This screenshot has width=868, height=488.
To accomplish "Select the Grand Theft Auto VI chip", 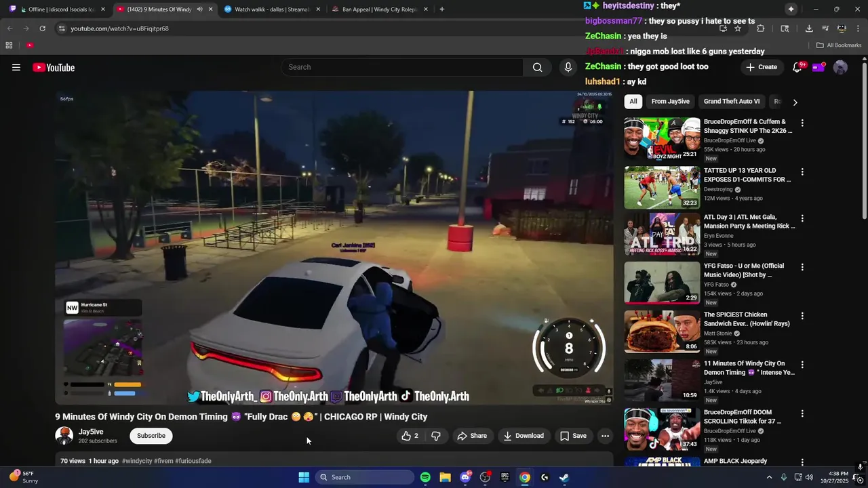I will (732, 102).
